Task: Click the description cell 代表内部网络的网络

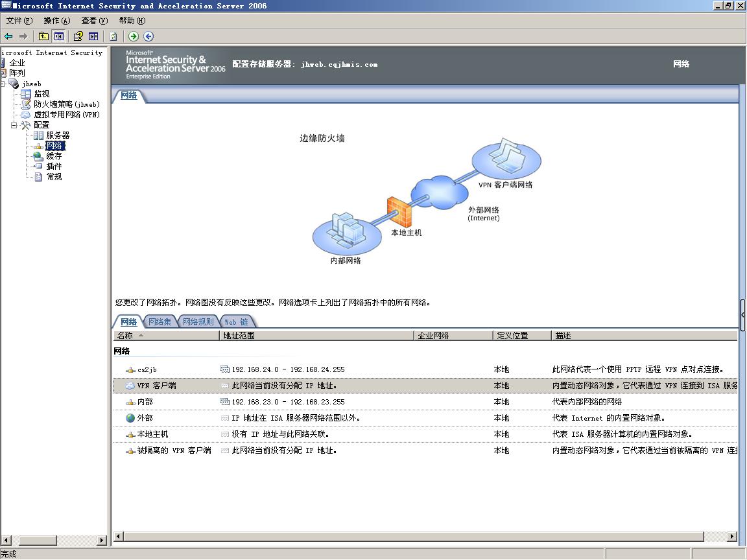Action: click(x=587, y=402)
